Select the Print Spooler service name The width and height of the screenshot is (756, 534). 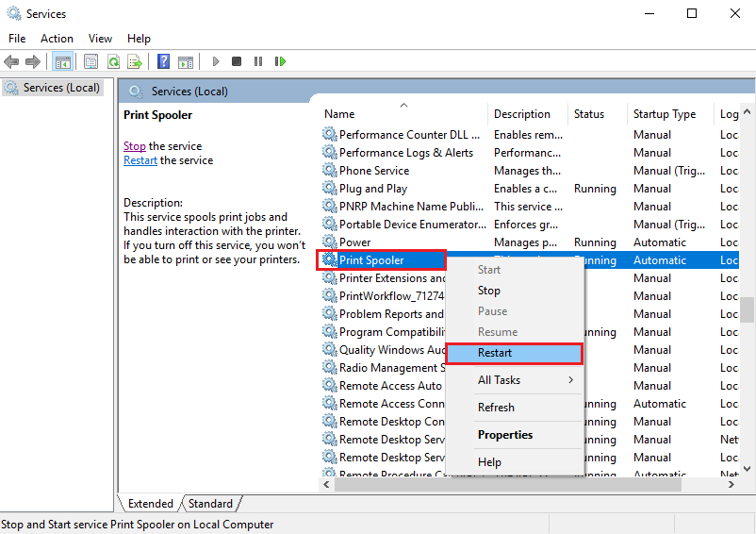(371, 260)
